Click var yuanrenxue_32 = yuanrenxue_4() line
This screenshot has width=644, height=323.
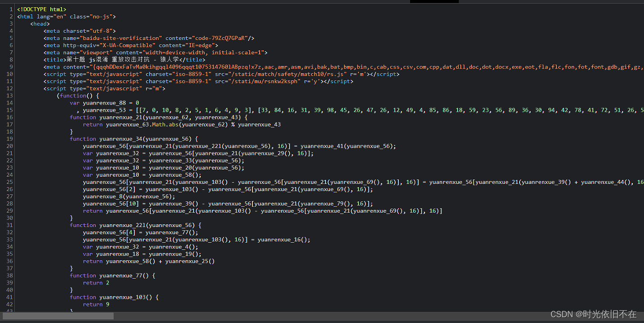(140, 246)
